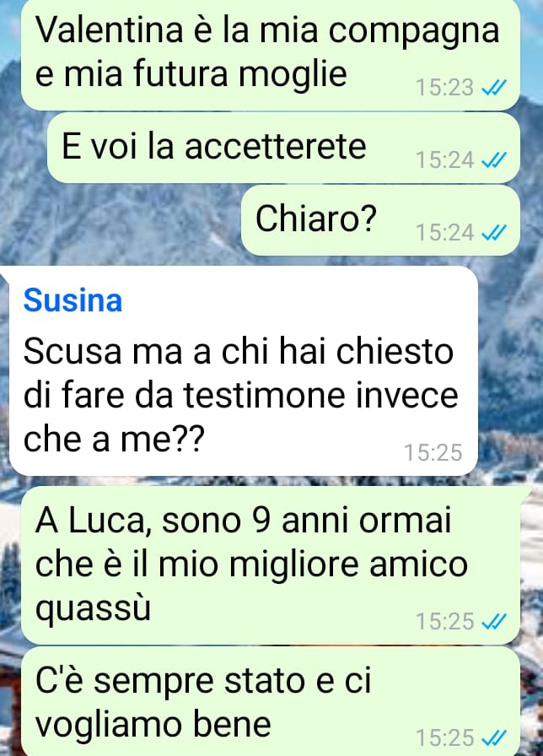Select the 'Chiaro?' message bubble
The image size is (543, 756).
[380, 220]
